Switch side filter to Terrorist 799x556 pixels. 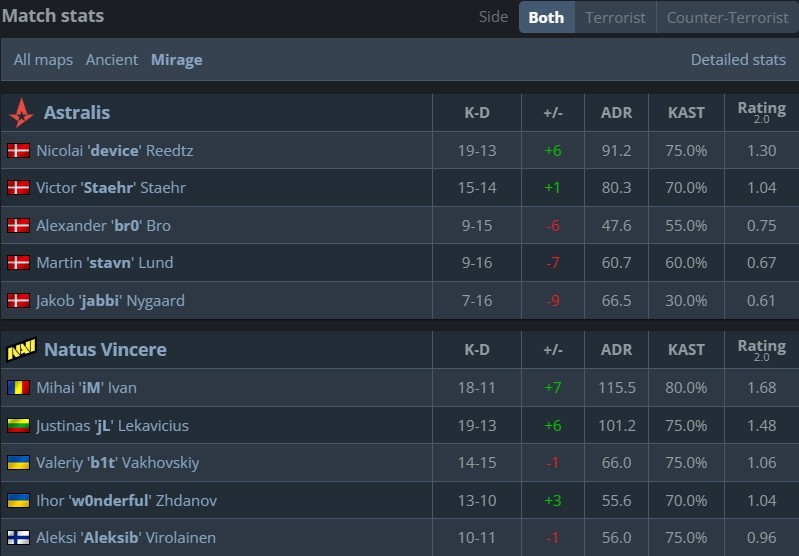[615, 17]
